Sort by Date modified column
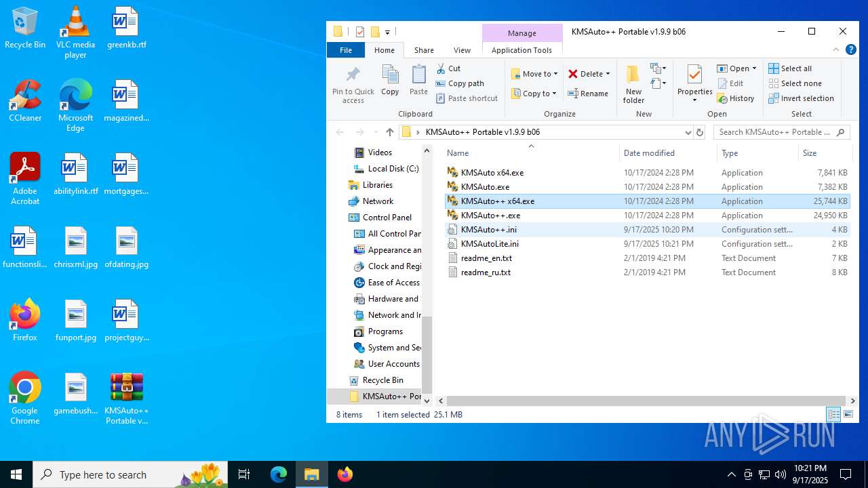This screenshot has width=868, height=488. [668, 153]
